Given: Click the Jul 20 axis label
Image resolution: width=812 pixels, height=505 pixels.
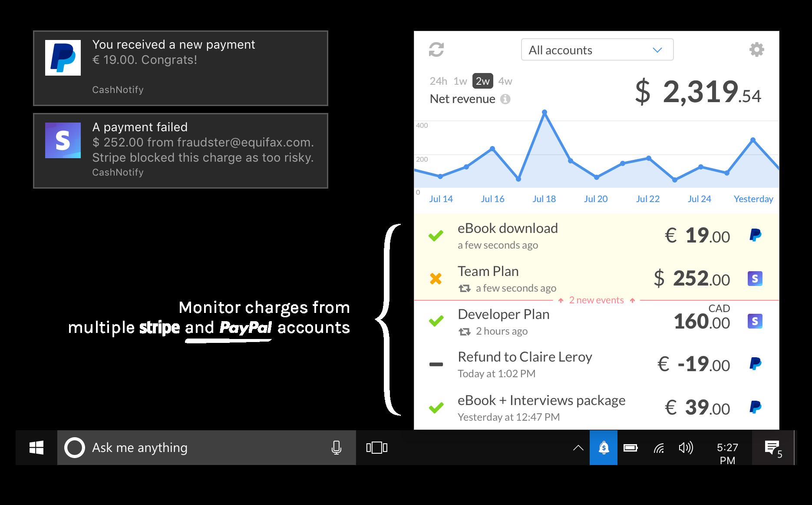Looking at the screenshot, I should pyautogui.click(x=596, y=199).
